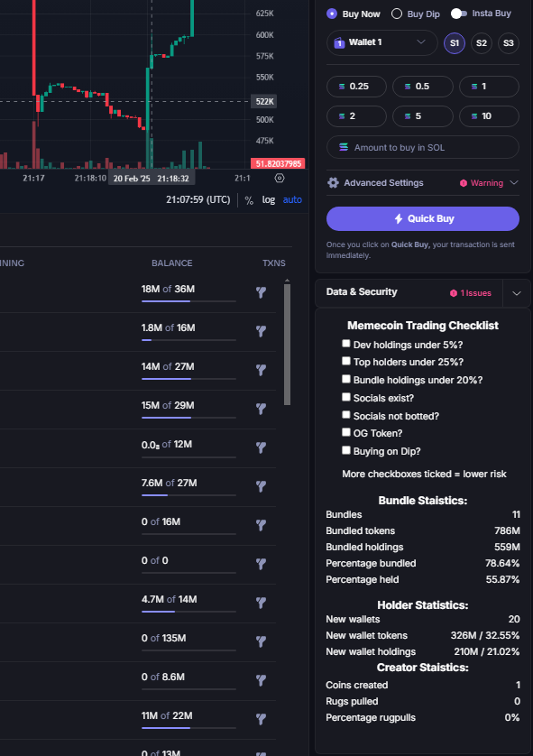Tick Bundle holdings under 20% checkbox
This screenshot has width=533, height=756.
click(x=346, y=379)
